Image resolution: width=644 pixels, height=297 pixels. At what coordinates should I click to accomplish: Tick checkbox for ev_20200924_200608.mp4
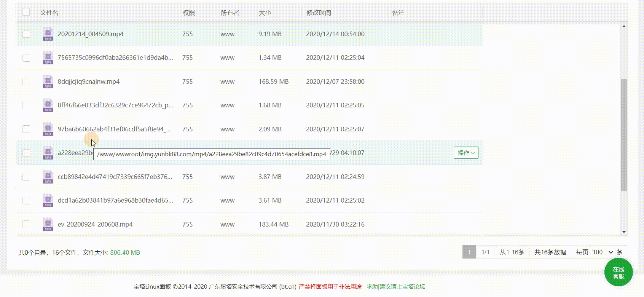[x=26, y=224]
